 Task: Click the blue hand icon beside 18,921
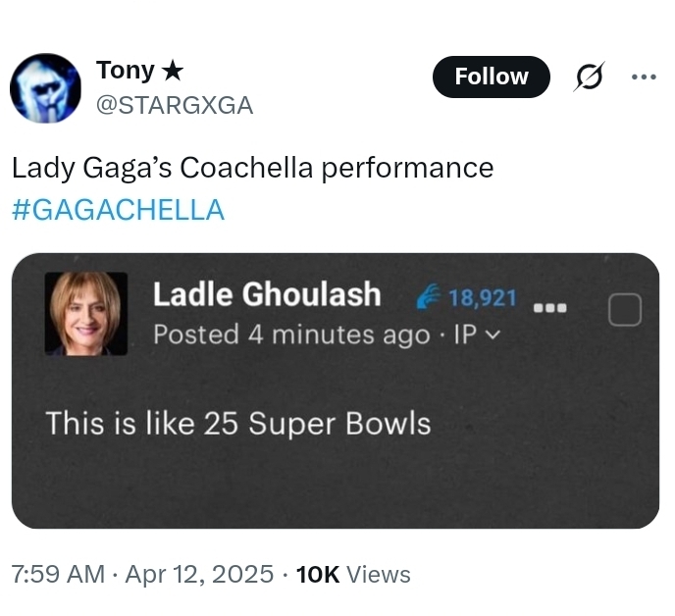[429, 295]
